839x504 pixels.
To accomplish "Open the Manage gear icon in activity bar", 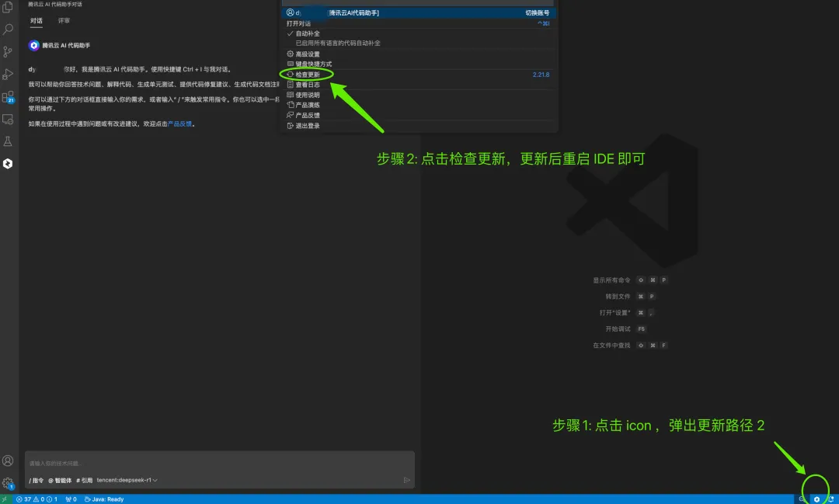I will [8, 483].
